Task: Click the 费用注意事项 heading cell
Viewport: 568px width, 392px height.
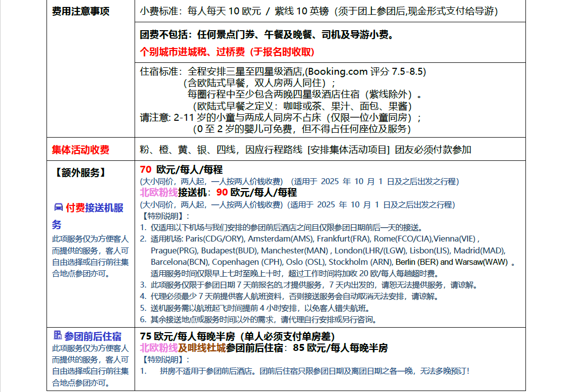Action: tap(81, 11)
